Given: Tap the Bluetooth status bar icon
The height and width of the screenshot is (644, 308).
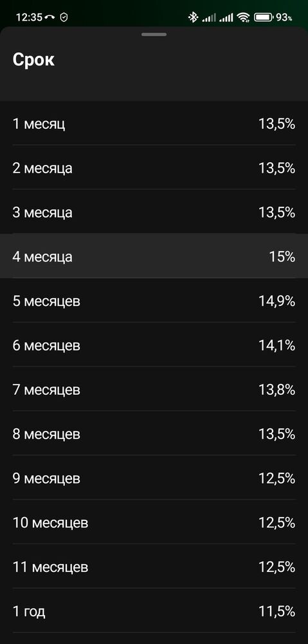Looking at the screenshot, I should click(x=193, y=17).
